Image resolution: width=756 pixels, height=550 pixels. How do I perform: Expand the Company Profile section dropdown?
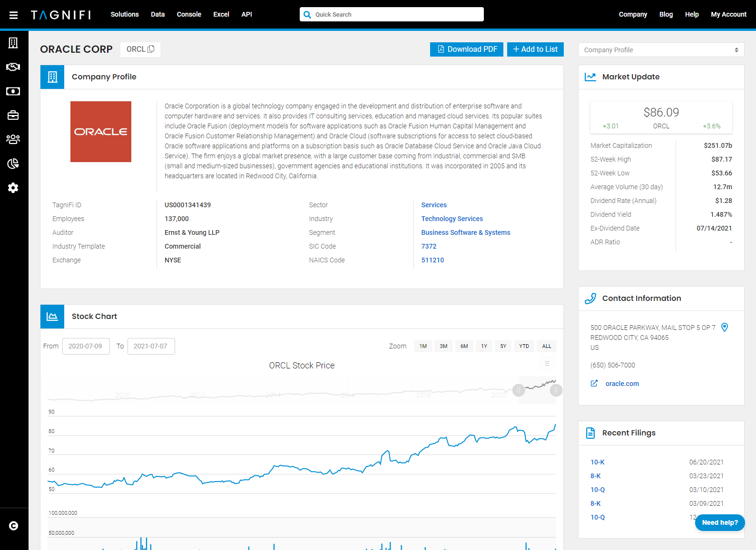click(x=661, y=50)
